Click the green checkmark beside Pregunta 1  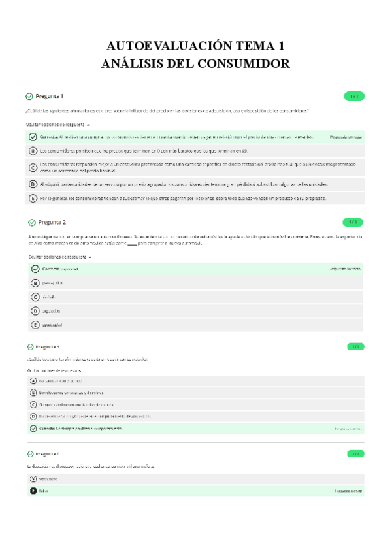click(x=30, y=96)
